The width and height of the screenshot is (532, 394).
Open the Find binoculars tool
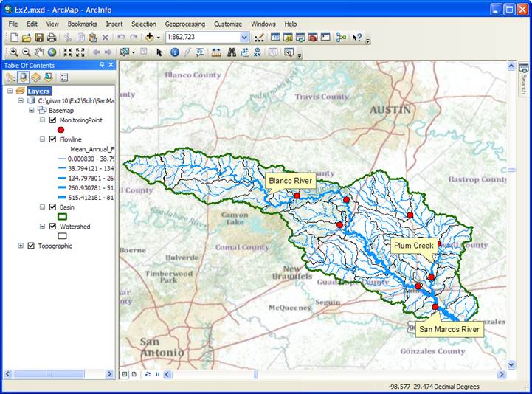coord(232,52)
